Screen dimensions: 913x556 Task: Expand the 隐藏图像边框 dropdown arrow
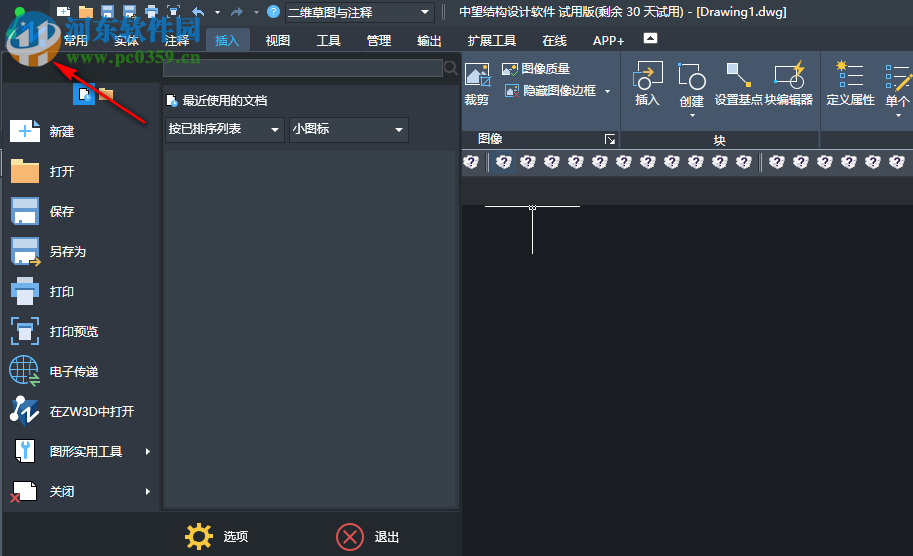click(607, 91)
